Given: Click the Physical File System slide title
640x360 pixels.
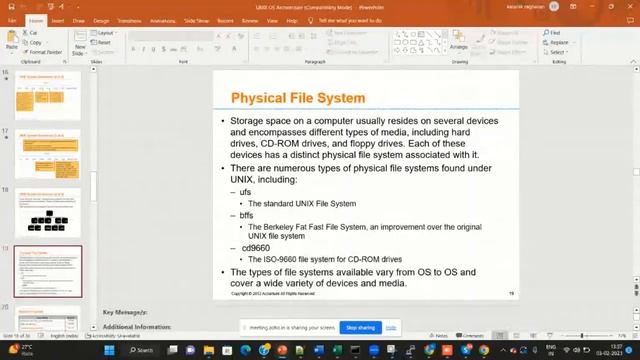Looking at the screenshot, I should coord(298,98).
